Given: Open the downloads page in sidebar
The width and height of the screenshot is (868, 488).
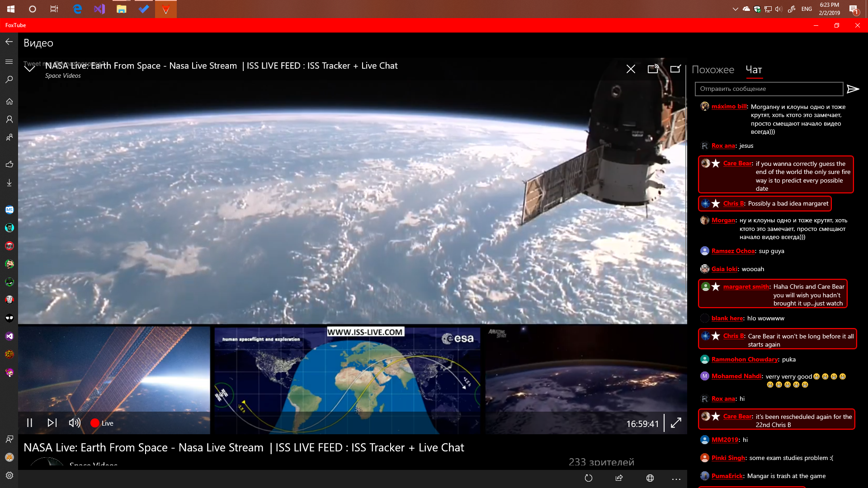Looking at the screenshot, I should (x=9, y=183).
